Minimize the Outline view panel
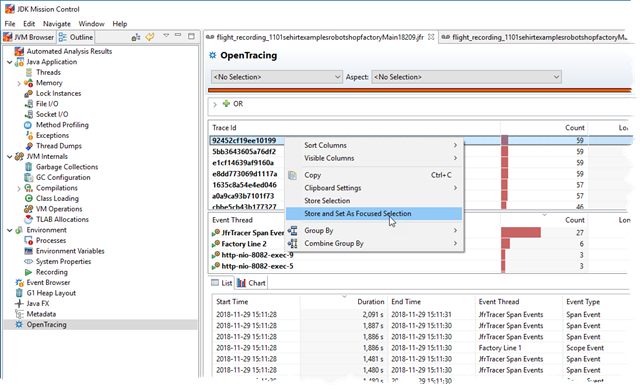Image resolution: width=640 pixels, height=390 pixels. click(178, 36)
